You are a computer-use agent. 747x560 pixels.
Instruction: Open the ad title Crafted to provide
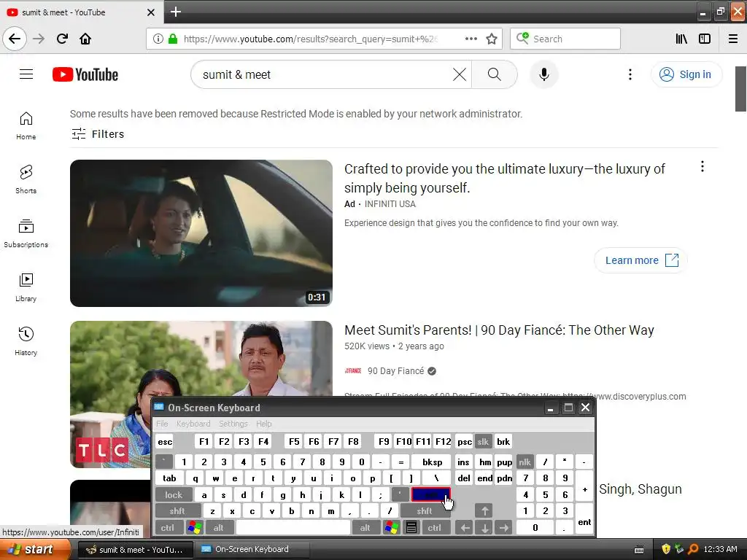click(504, 178)
